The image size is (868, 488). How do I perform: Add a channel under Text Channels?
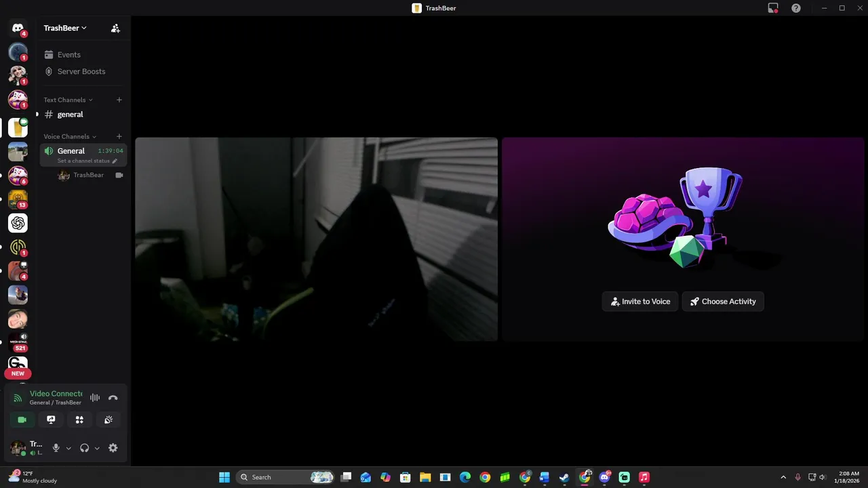(119, 100)
